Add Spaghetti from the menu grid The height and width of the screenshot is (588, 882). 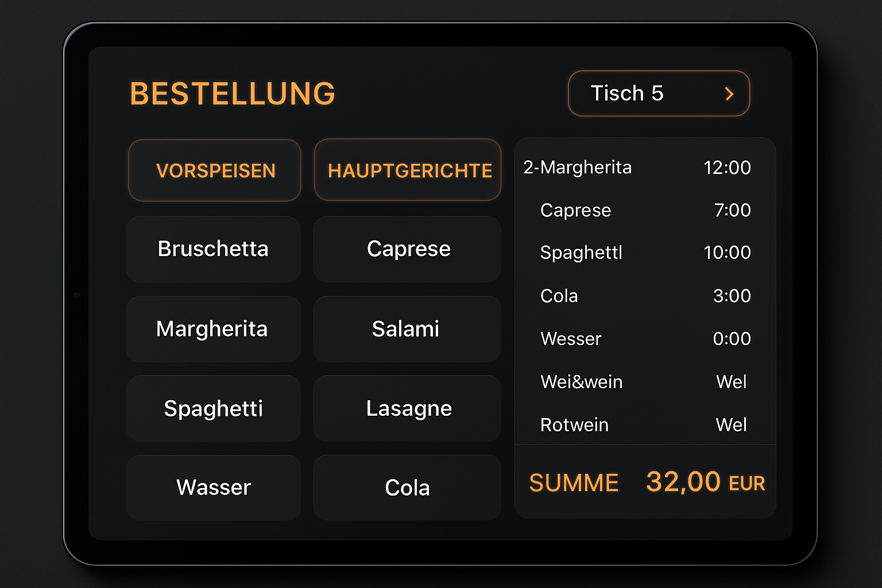point(214,408)
